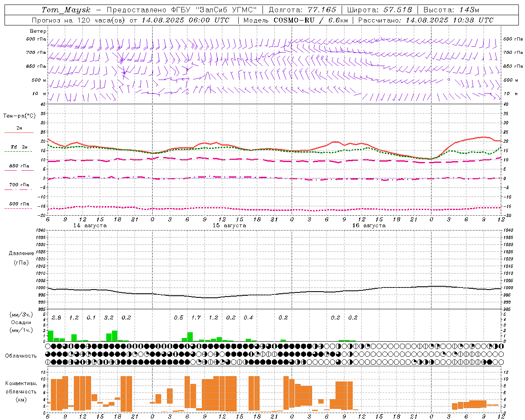Screen dimensions: 525x420
Task: Click the Давление pressure panel label
Action: coord(21,253)
